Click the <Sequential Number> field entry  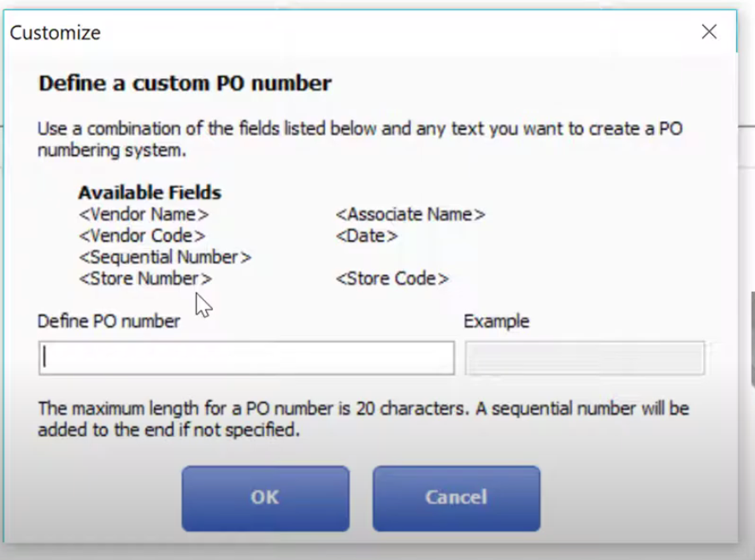point(165,256)
